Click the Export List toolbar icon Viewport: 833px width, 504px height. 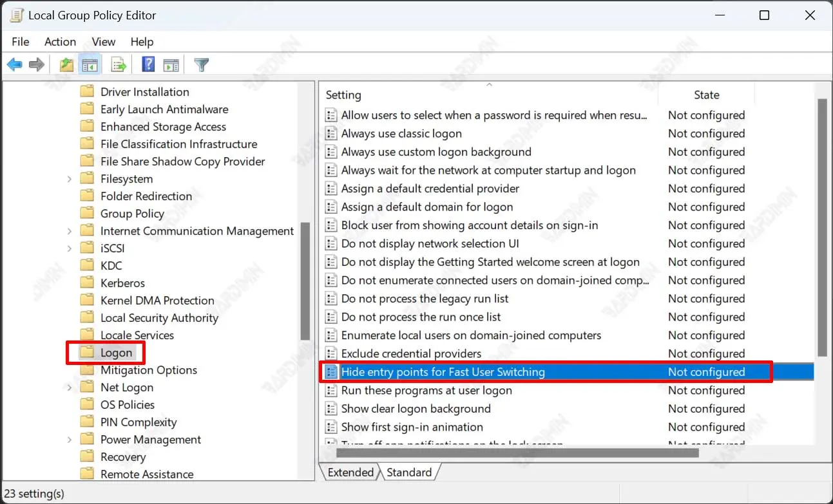pyautogui.click(x=119, y=65)
